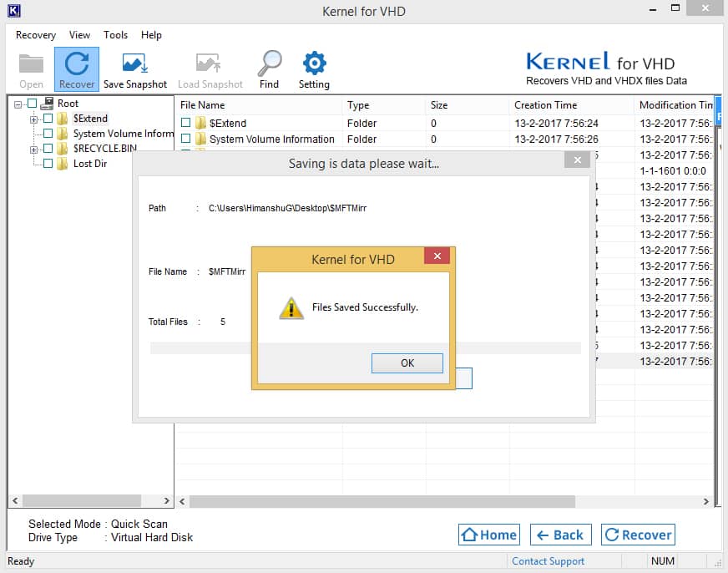Screen dimensions: 728x573
Task: Close the Files Saved Successfully message box
Action: [437, 256]
